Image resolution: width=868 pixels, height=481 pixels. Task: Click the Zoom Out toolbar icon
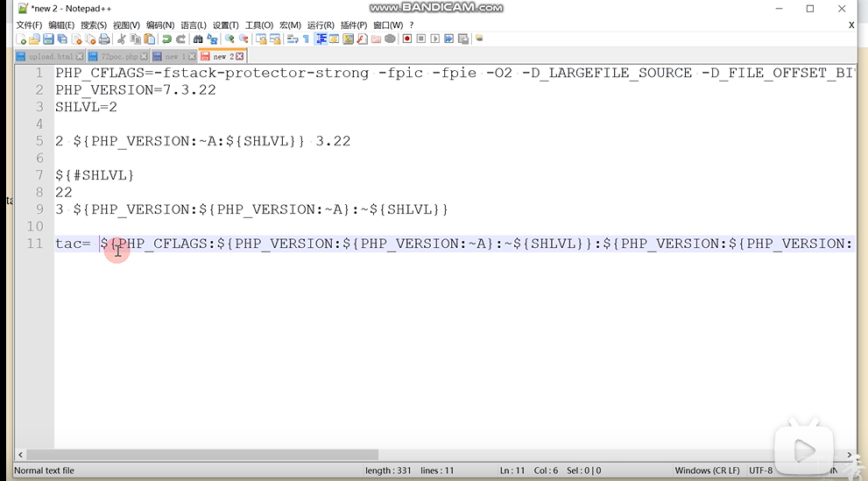point(243,39)
